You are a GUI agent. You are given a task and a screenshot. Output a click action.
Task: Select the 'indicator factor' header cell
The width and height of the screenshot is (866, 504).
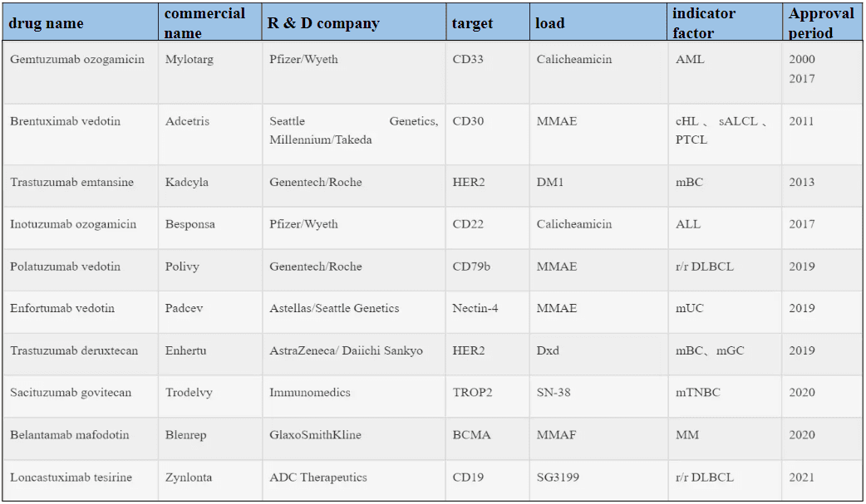coord(725,22)
